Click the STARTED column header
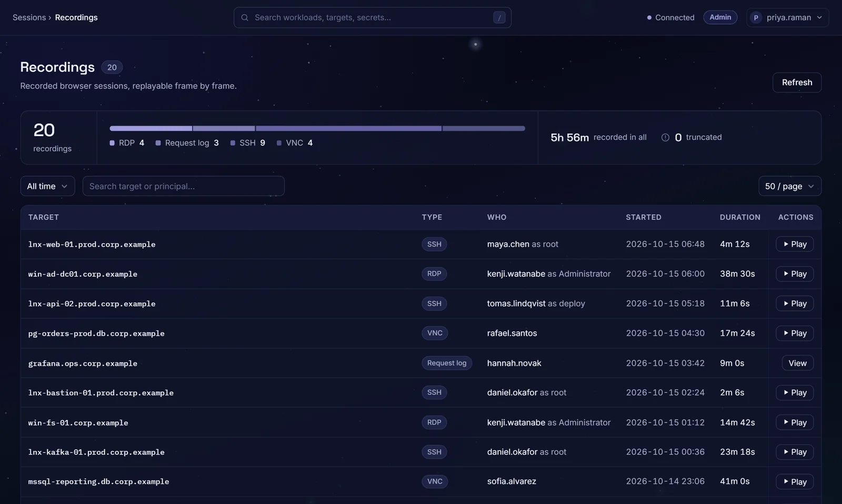842x504 pixels. pyautogui.click(x=644, y=217)
